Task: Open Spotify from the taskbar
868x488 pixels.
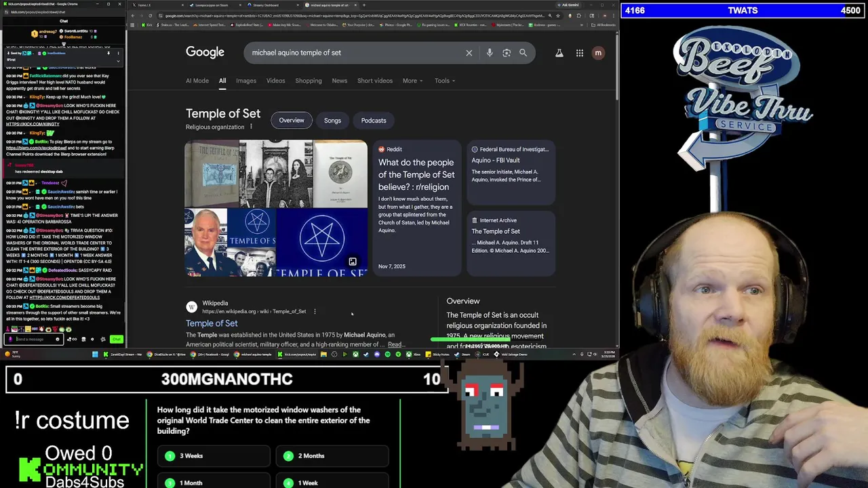Action: (x=387, y=354)
